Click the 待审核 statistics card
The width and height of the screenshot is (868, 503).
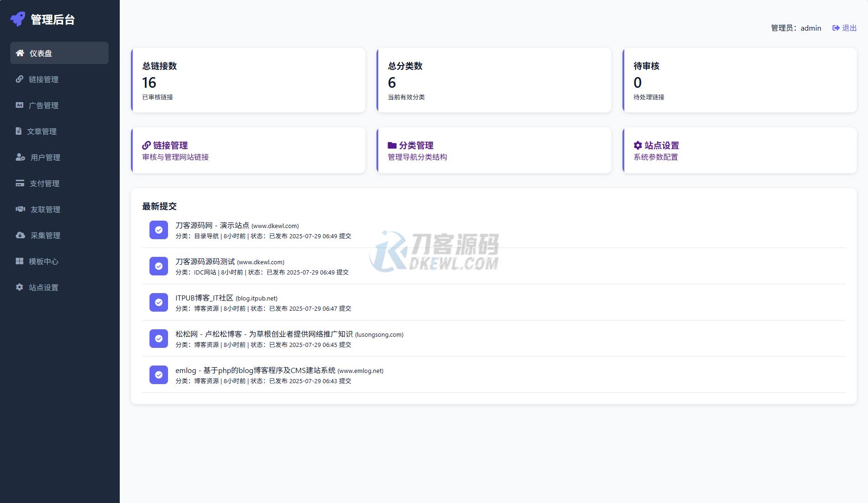(x=740, y=80)
